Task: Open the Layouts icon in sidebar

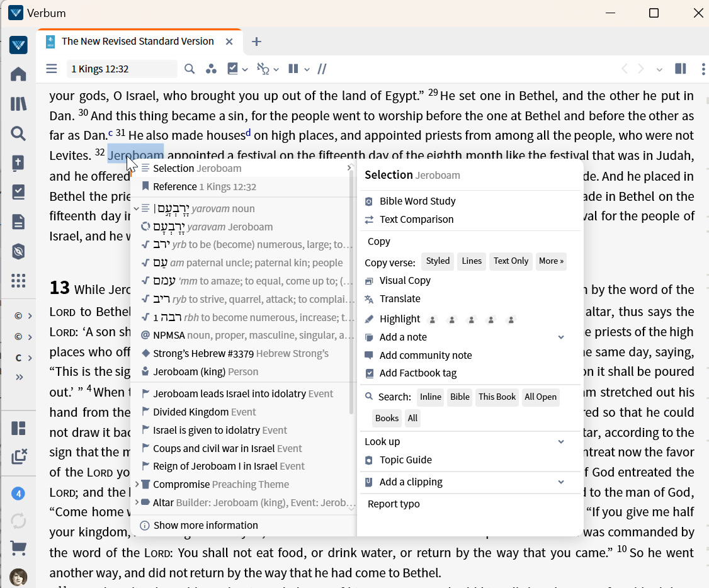Action: [x=18, y=428]
